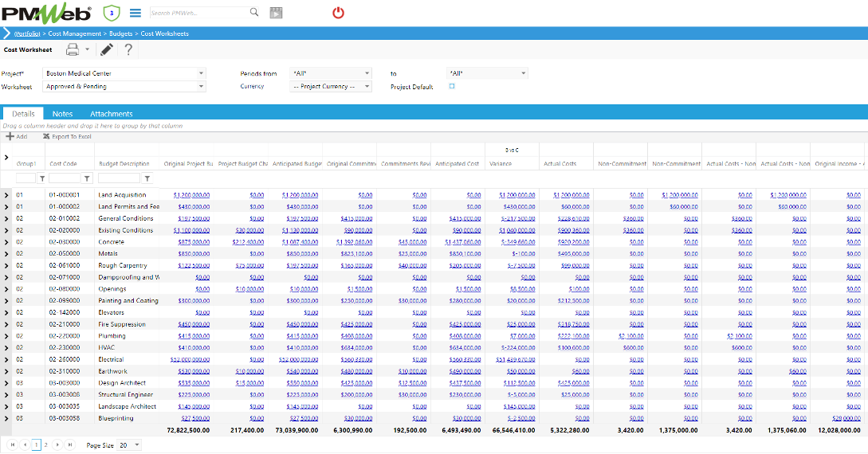
Task: Open Land Acquisition original budget $1,200,000.00 link
Action: click(191, 195)
